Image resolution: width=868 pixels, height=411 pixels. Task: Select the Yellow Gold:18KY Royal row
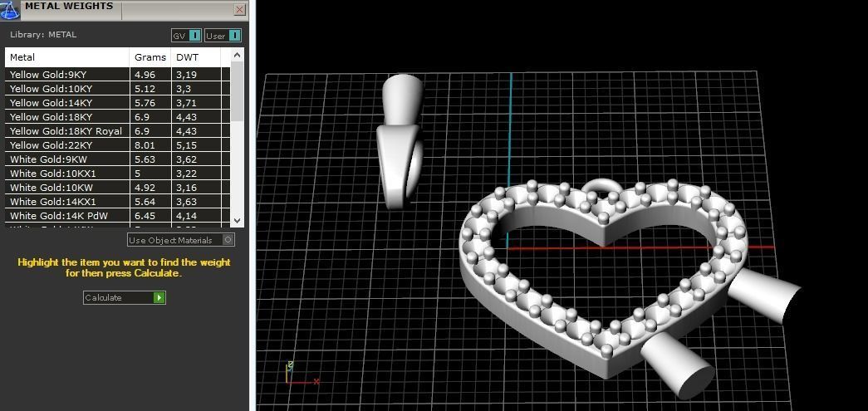pos(118,131)
